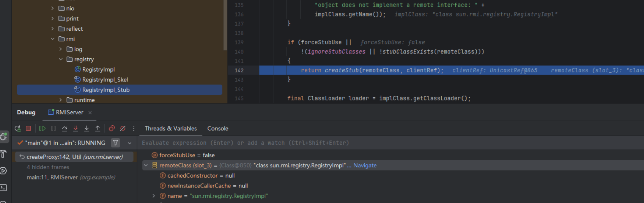Click the Navigate link for remoteClass

pos(365,166)
